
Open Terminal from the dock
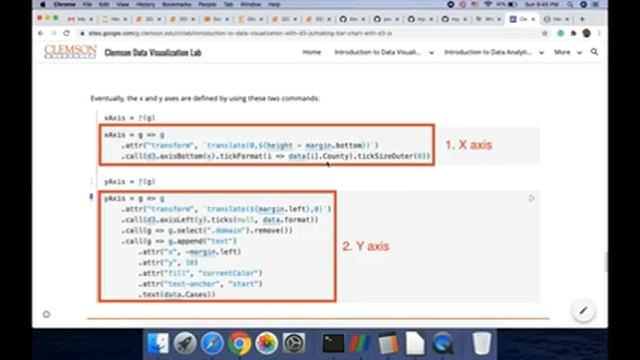click(333, 343)
